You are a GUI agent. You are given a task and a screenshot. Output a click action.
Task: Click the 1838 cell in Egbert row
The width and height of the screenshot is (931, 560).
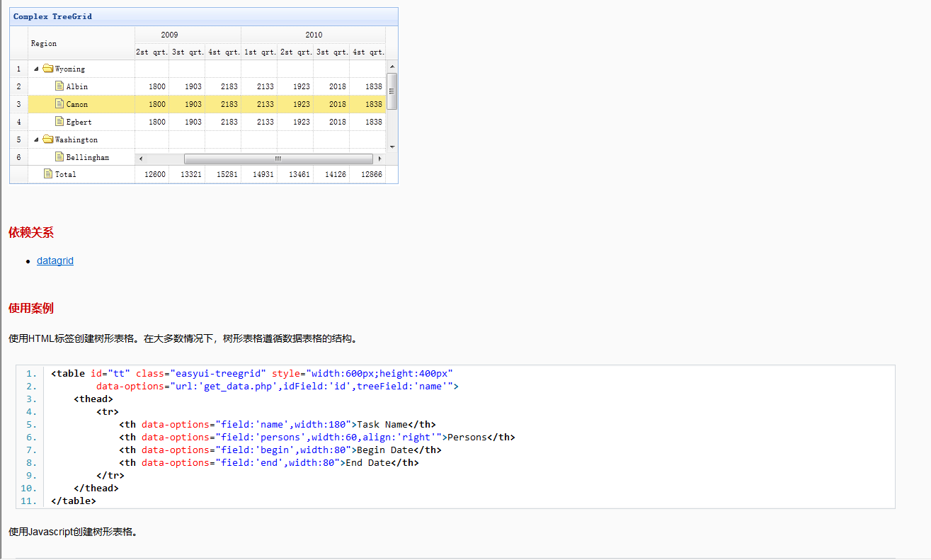[x=368, y=122]
